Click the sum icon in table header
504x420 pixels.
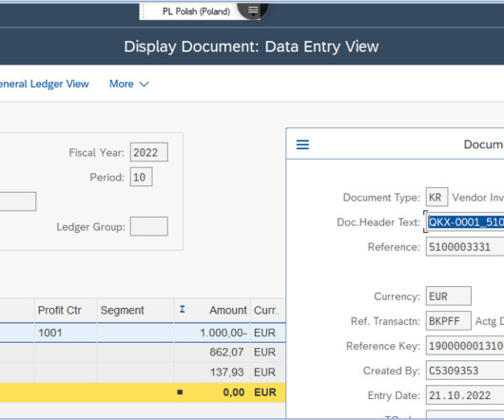point(183,310)
